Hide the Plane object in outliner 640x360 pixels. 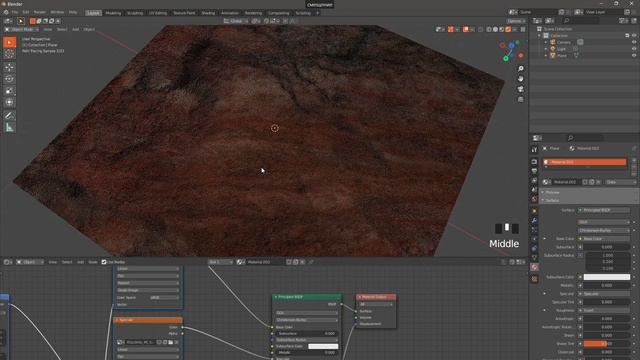[634, 55]
